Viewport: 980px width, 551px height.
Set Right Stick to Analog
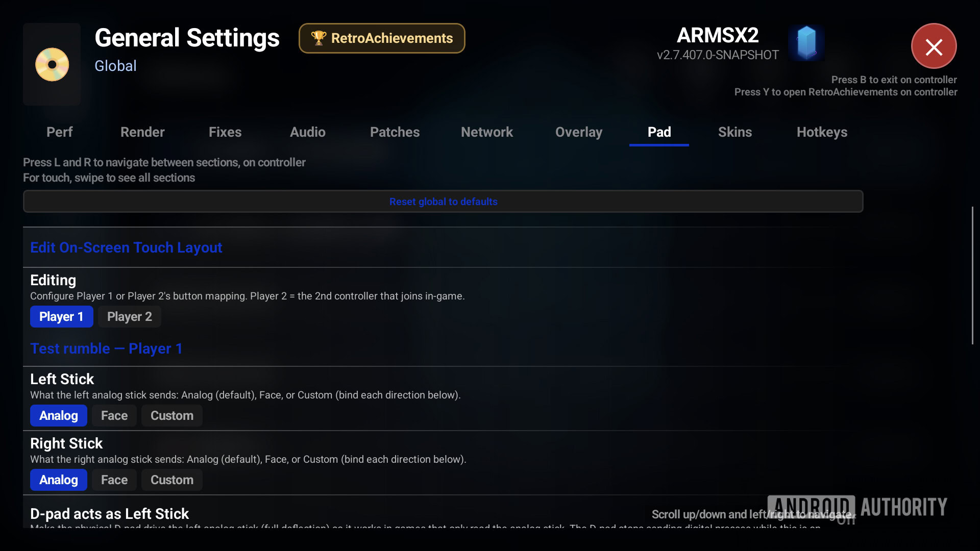pyautogui.click(x=59, y=480)
